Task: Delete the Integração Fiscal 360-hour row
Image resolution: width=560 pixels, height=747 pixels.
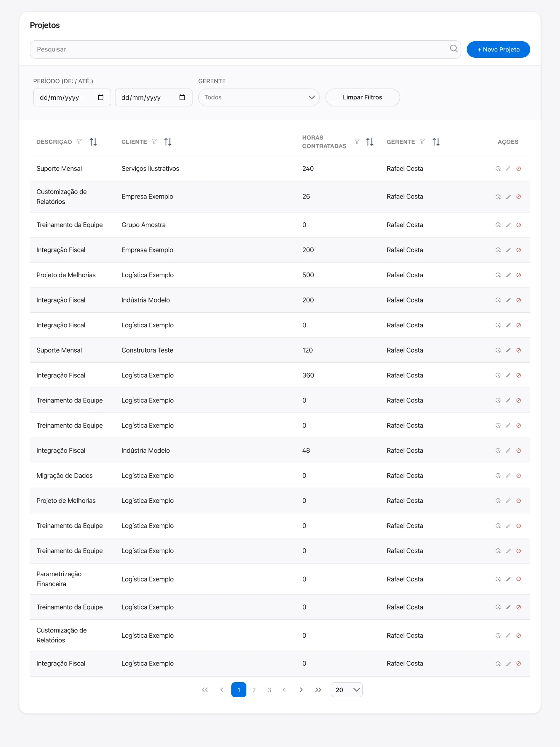Action: click(519, 376)
